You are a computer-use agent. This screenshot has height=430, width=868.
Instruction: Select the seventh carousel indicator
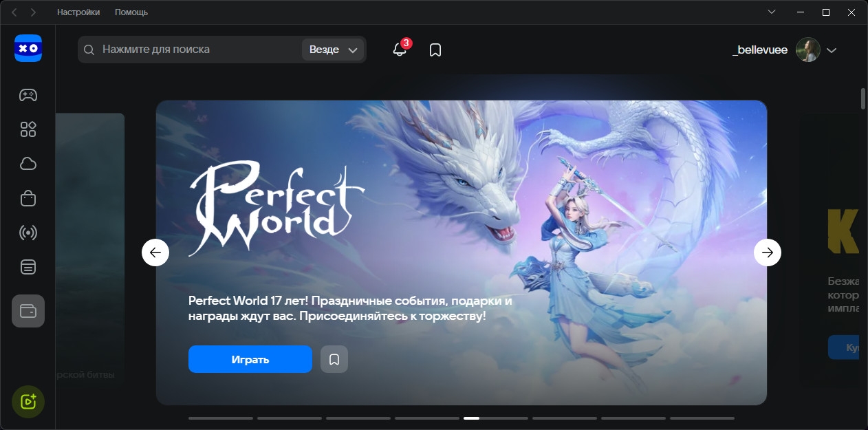[x=633, y=418]
